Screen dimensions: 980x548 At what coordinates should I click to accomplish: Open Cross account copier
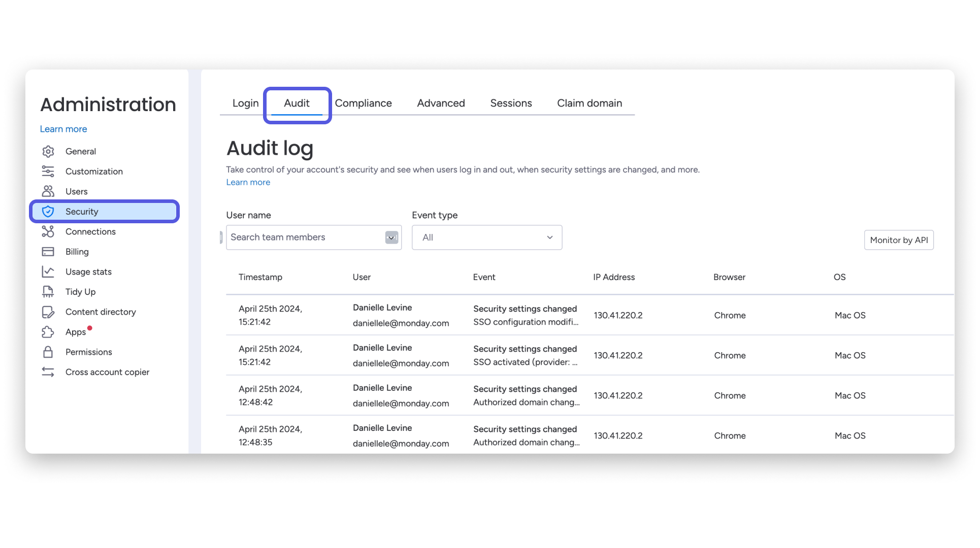point(107,372)
